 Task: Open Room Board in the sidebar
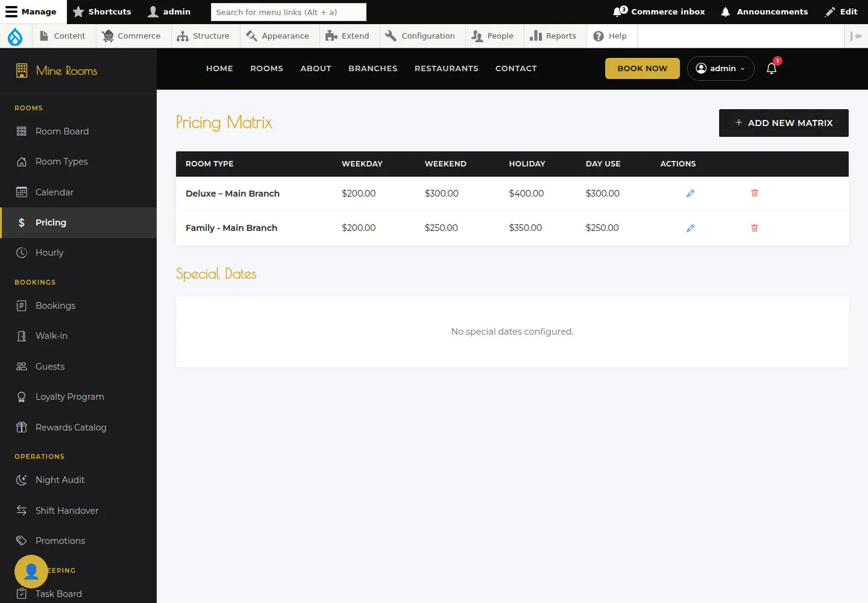pos(78,131)
